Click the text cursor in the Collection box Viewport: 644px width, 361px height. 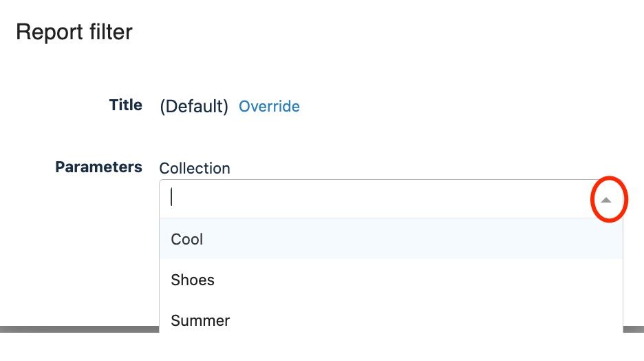pos(172,198)
